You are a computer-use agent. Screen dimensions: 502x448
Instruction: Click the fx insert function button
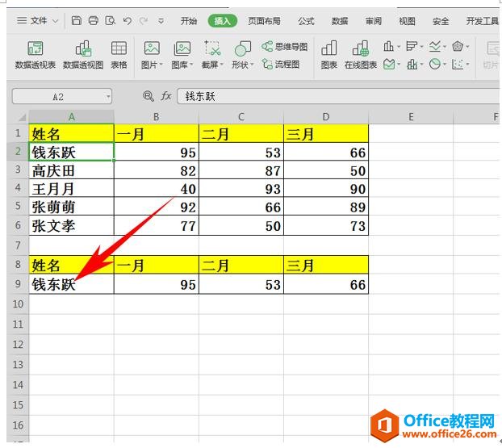(x=165, y=96)
